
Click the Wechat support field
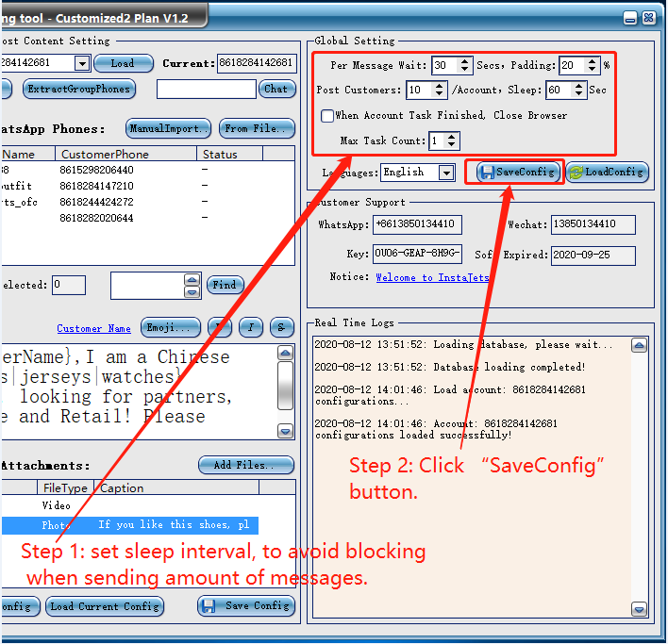593,224
